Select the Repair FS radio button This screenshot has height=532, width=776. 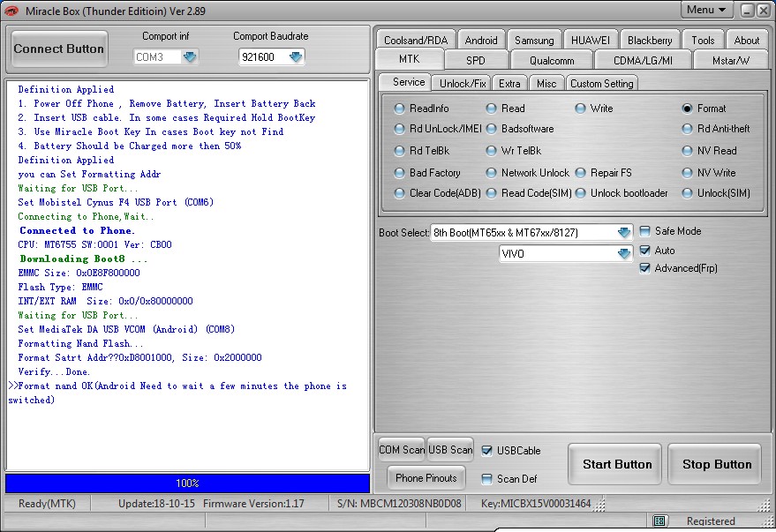pyautogui.click(x=580, y=173)
